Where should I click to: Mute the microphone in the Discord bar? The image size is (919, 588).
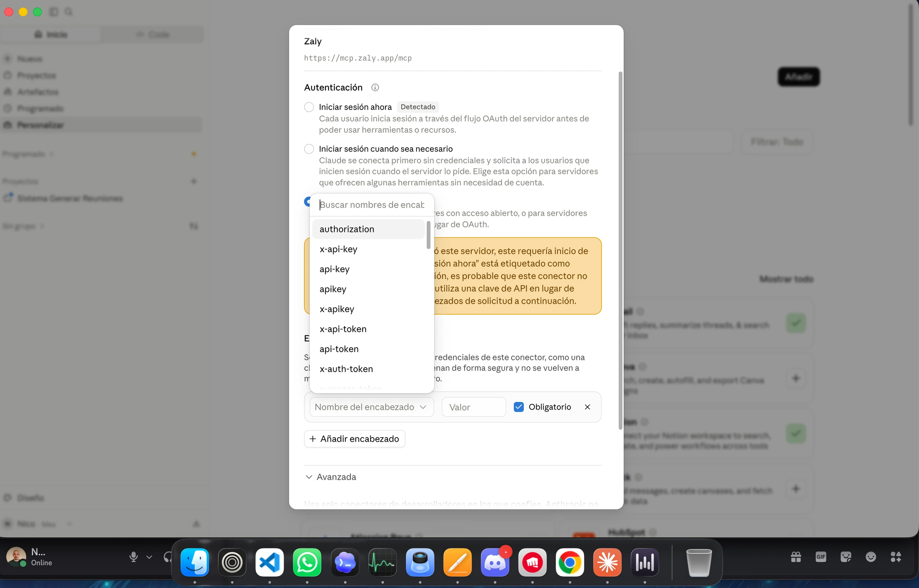tap(133, 557)
